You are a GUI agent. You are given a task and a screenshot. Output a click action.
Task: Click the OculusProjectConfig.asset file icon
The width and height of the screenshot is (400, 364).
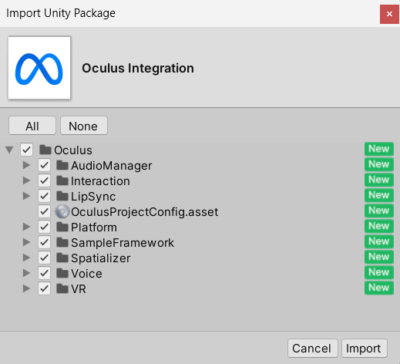(62, 212)
